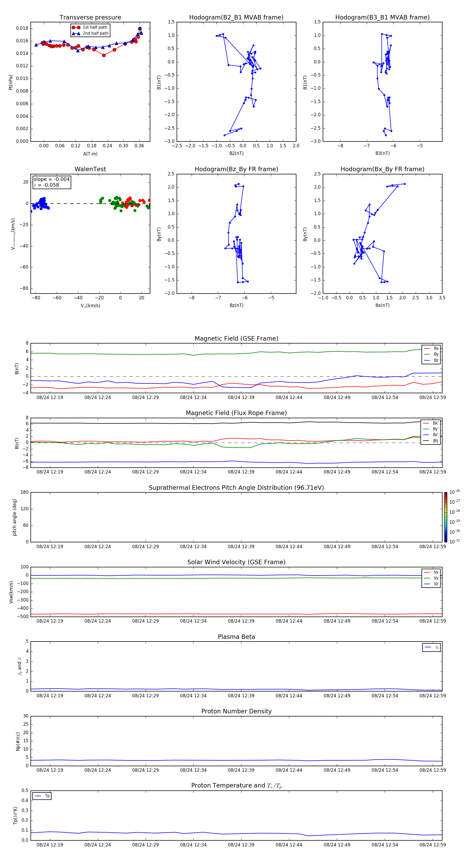Image resolution: width=473 pixels, height=868 pixels.
Task: Click '08/24 12:59' tick under Proton Temperature plot
Action: pos(432,845)
